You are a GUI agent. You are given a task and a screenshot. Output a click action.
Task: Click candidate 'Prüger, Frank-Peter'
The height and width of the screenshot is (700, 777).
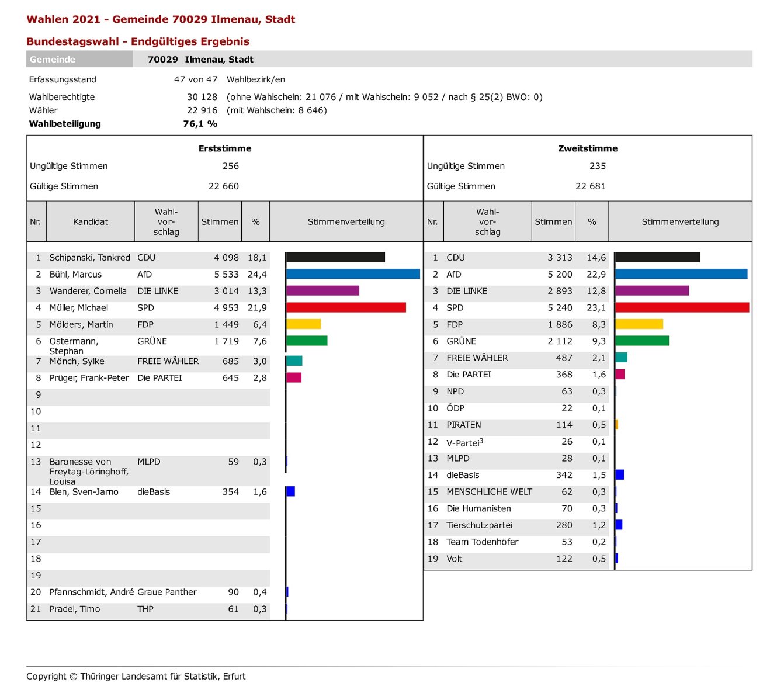coord(89,378)
